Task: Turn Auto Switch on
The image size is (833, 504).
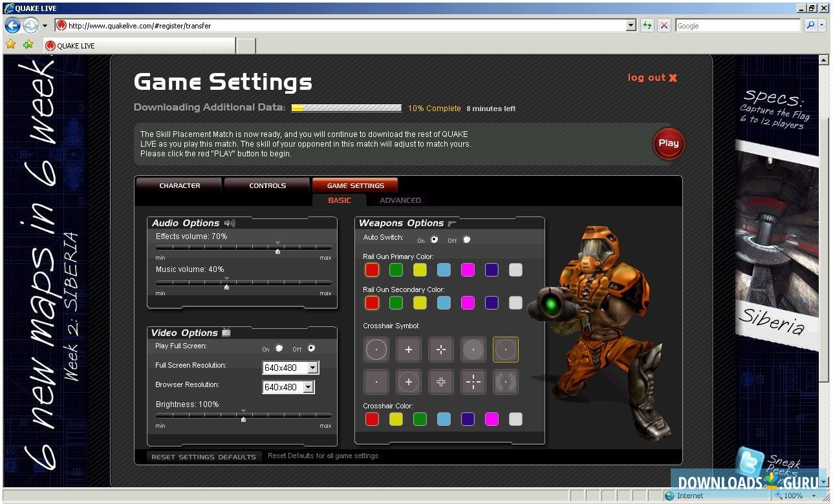Action: 434,240
